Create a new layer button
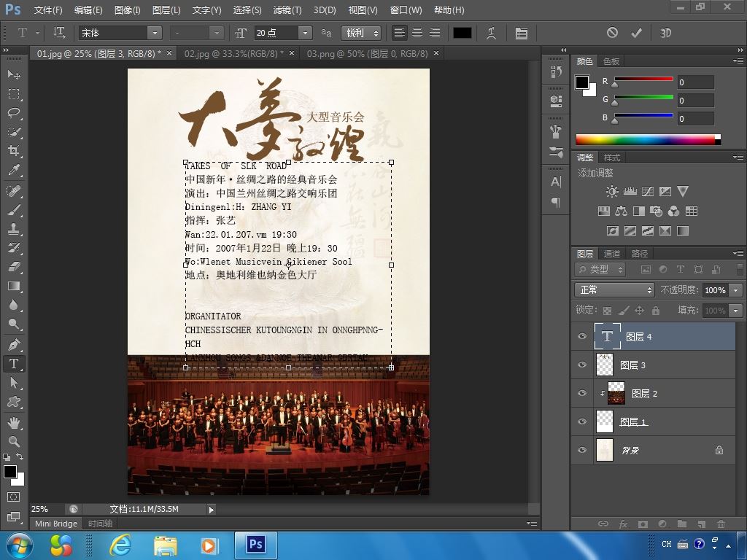Screen dimensions: 747x560 [x=701, y=524]
